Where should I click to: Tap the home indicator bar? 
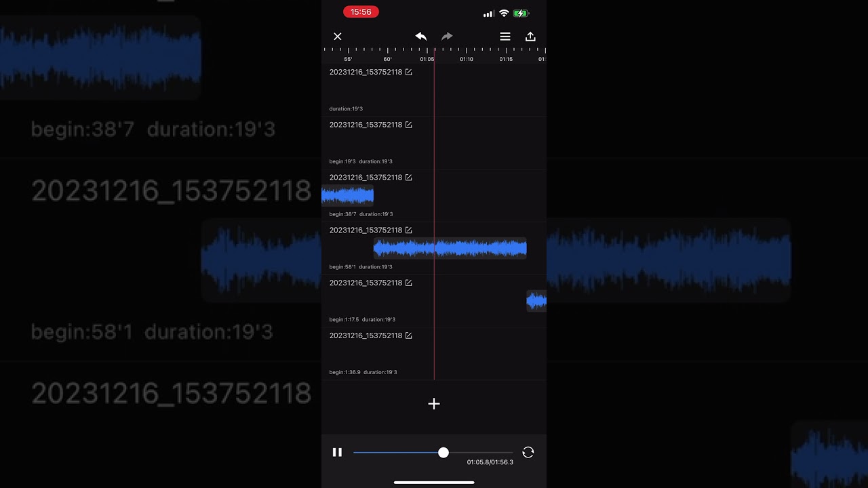pos(434,483)
